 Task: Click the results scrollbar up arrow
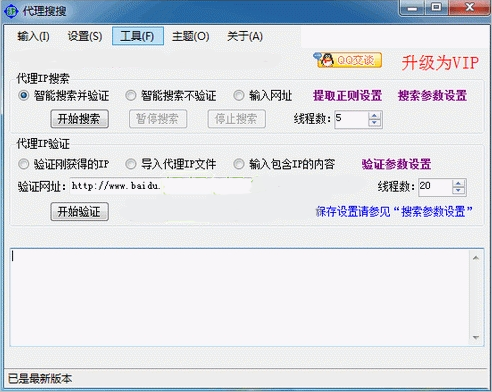coord(476,258)
